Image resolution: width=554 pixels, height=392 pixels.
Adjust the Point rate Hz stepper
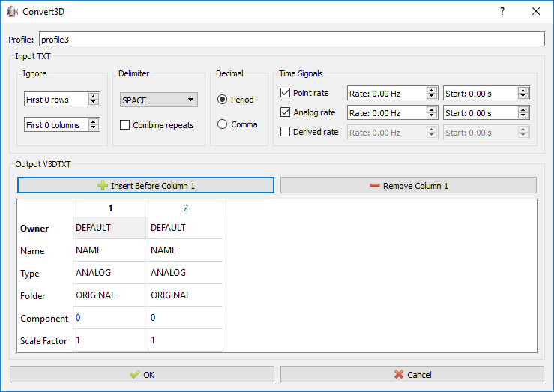432,93
